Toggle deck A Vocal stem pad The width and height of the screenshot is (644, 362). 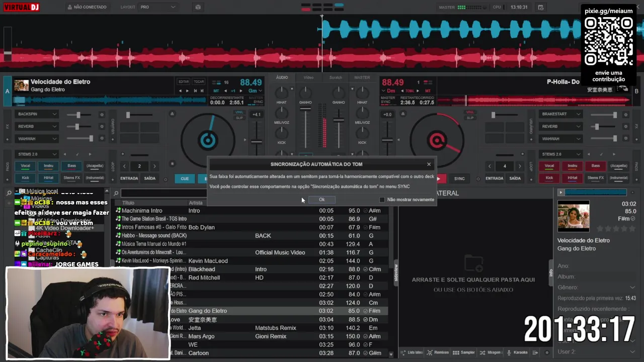(x=25, y=165)
